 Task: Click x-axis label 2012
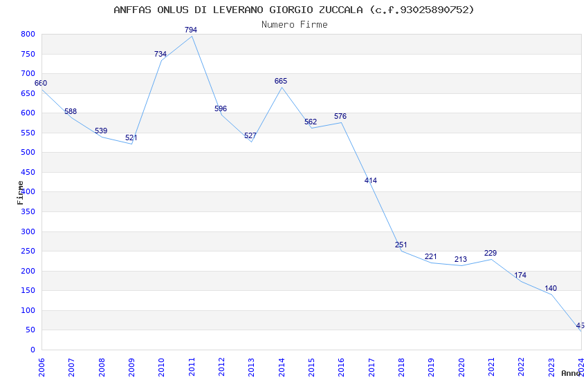(x=221, y=367)
